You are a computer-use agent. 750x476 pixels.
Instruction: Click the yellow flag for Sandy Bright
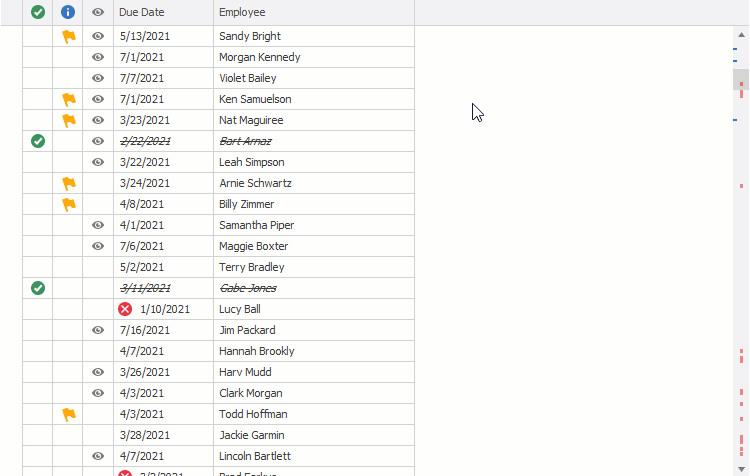69,36
